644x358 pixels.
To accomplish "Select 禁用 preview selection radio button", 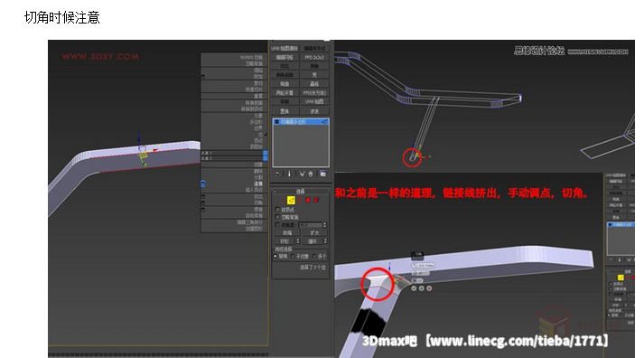I will tap(275, 256).
